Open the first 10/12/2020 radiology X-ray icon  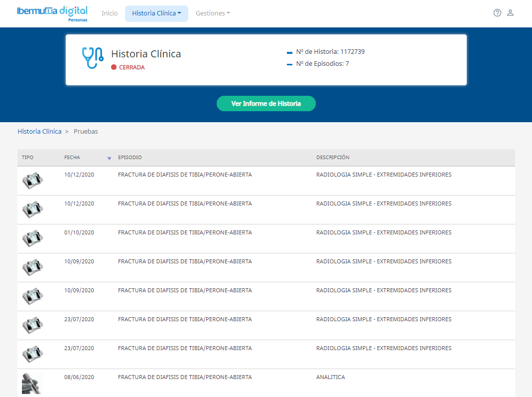point(32,180)
